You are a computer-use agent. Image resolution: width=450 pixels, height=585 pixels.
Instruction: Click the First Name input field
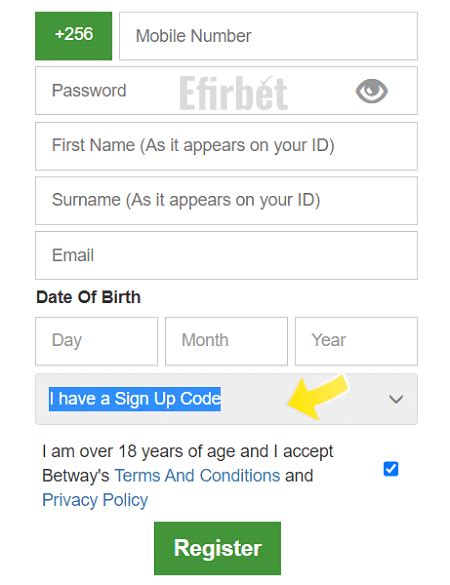pos(226,146)
